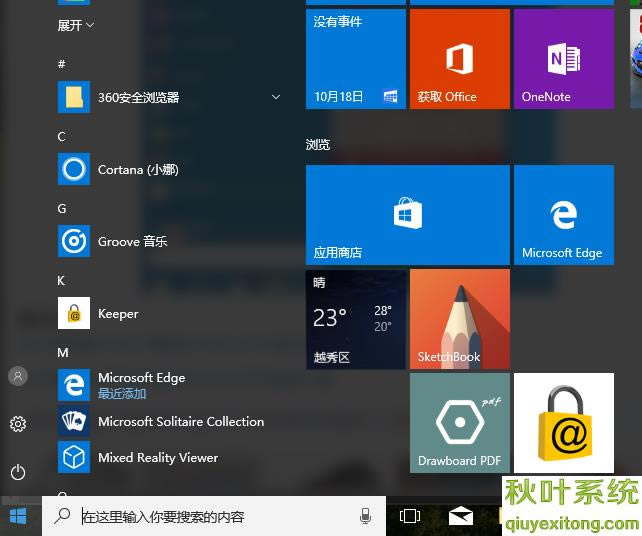Open the Keeper padlock tile
The image size is (642, 536).
(x=564, y=423)
